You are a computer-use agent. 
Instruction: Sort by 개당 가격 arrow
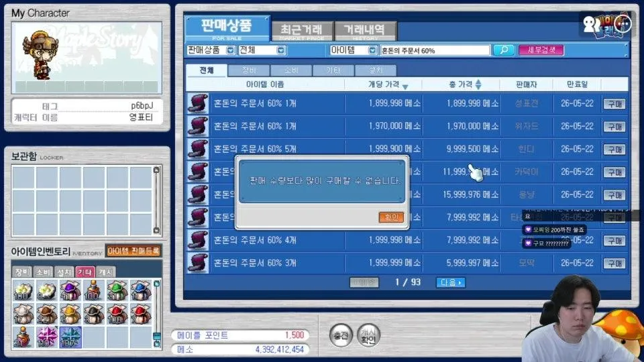coord(405,86)
